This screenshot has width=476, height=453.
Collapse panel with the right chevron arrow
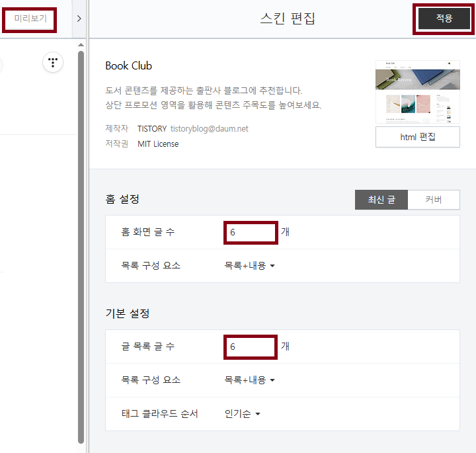[79, 19]
